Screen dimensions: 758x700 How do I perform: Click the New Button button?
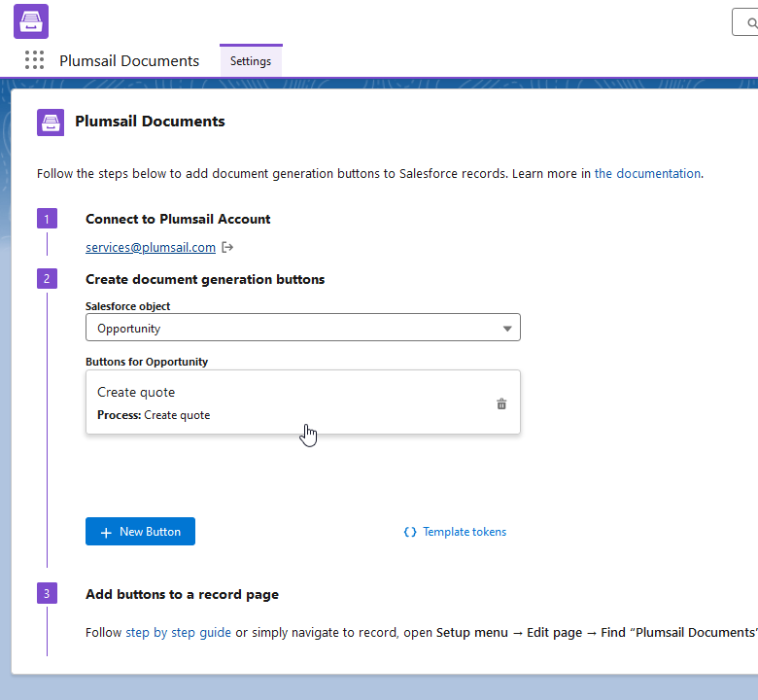tap(140, 531)
